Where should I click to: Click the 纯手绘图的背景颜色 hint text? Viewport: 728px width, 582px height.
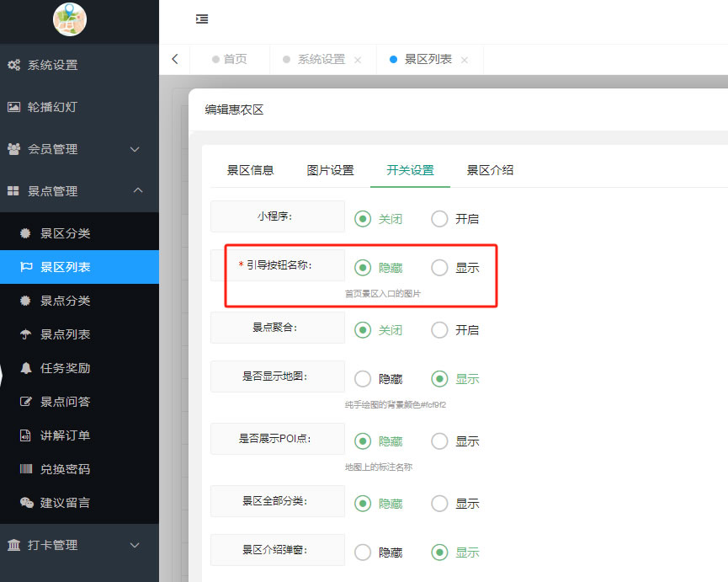395,405
